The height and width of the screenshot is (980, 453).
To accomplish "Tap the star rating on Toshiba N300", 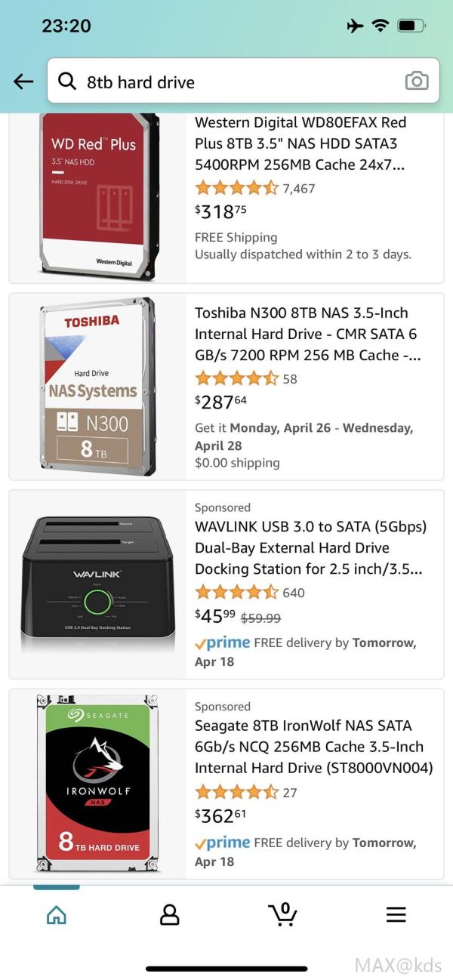I will [x=236, y=379].
